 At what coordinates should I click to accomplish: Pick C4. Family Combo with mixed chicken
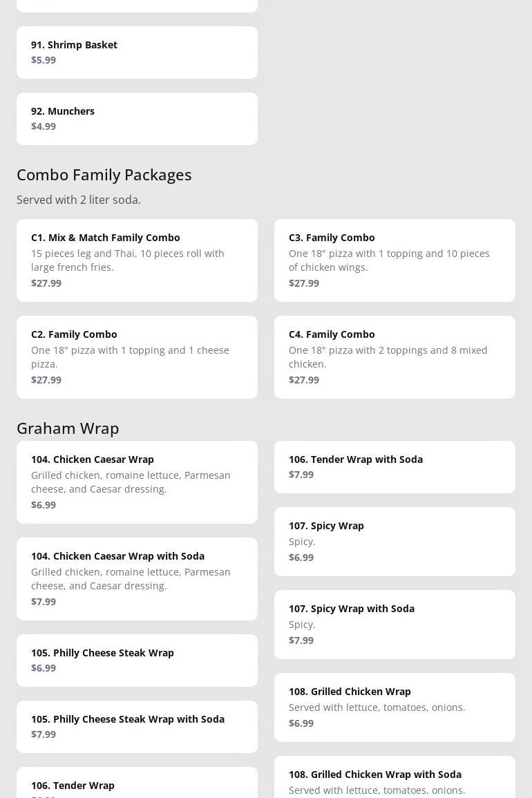point(395,357)
